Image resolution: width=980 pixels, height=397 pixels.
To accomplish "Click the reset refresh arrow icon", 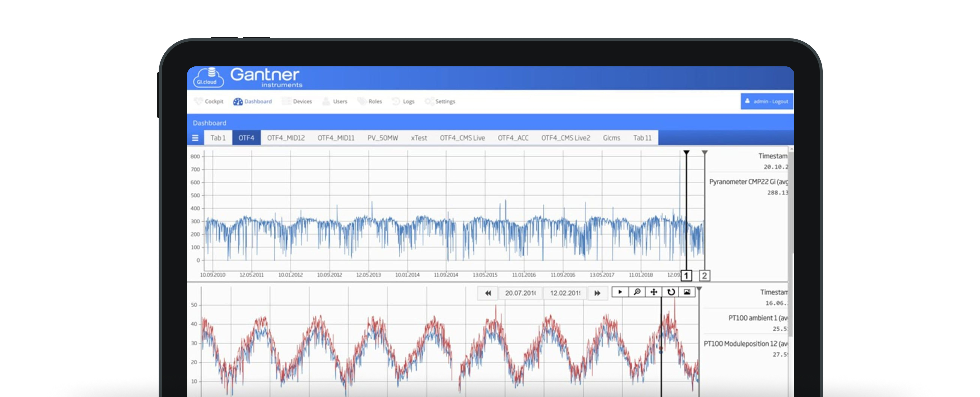I will click(x=670, y=292).
